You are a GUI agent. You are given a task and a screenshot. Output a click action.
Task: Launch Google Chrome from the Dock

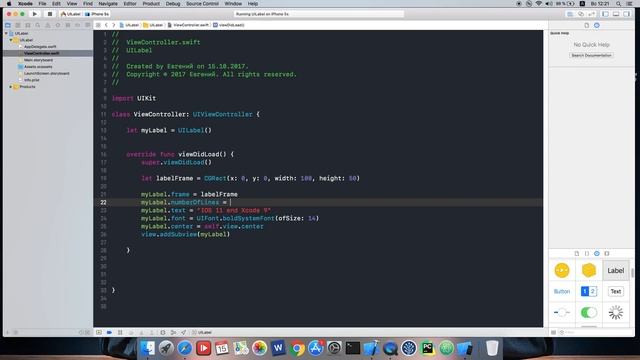pos(297,348)
